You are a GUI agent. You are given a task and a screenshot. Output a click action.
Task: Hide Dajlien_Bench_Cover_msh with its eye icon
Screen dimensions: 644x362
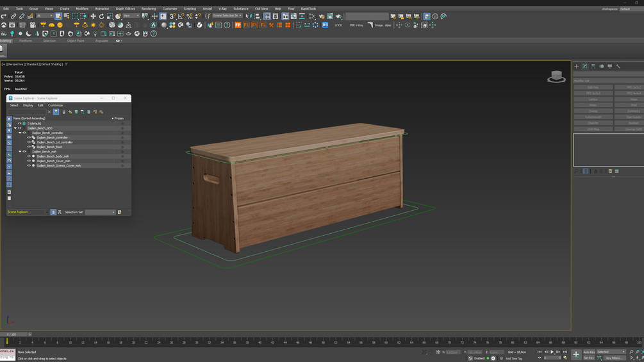coord(29,161)
